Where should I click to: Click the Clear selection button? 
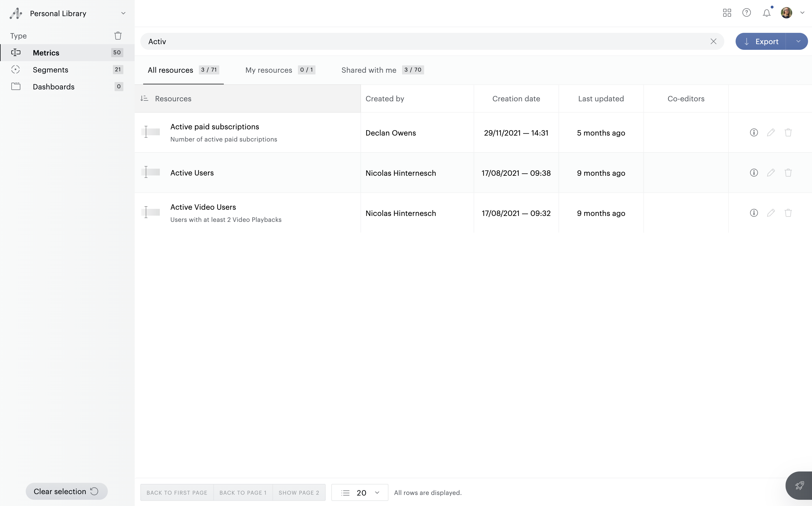click(x=66, y=491)
